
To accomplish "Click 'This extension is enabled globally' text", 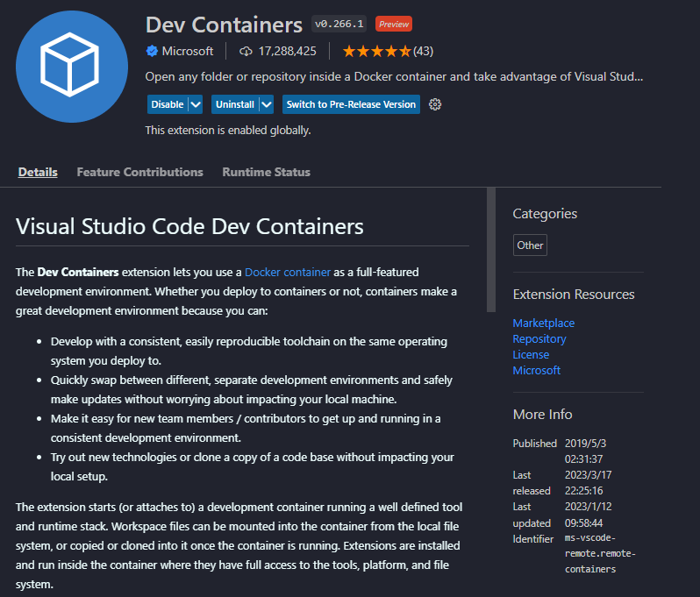I will coord(228,131).
